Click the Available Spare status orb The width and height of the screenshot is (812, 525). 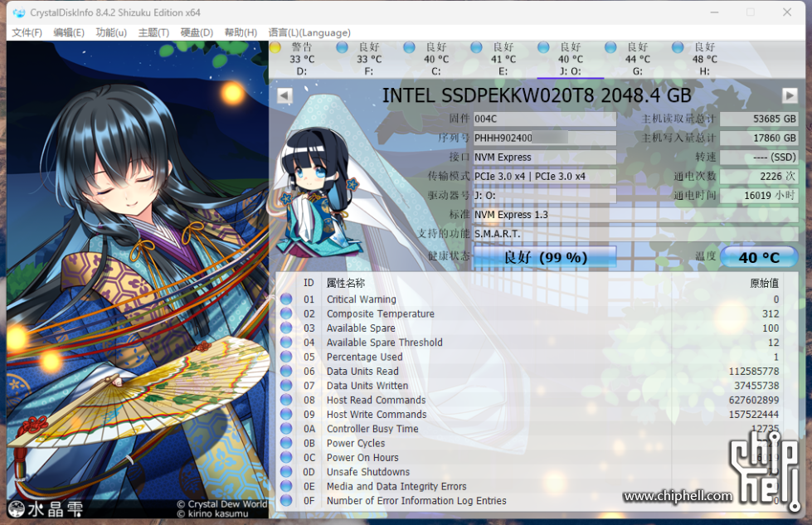pyautogui.click(x=286, y=328)
